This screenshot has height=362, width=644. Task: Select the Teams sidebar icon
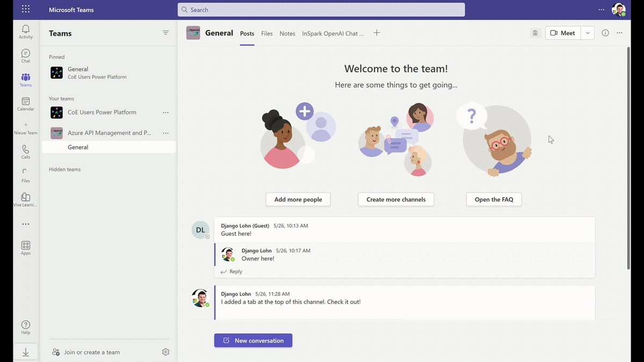(26, 80)
